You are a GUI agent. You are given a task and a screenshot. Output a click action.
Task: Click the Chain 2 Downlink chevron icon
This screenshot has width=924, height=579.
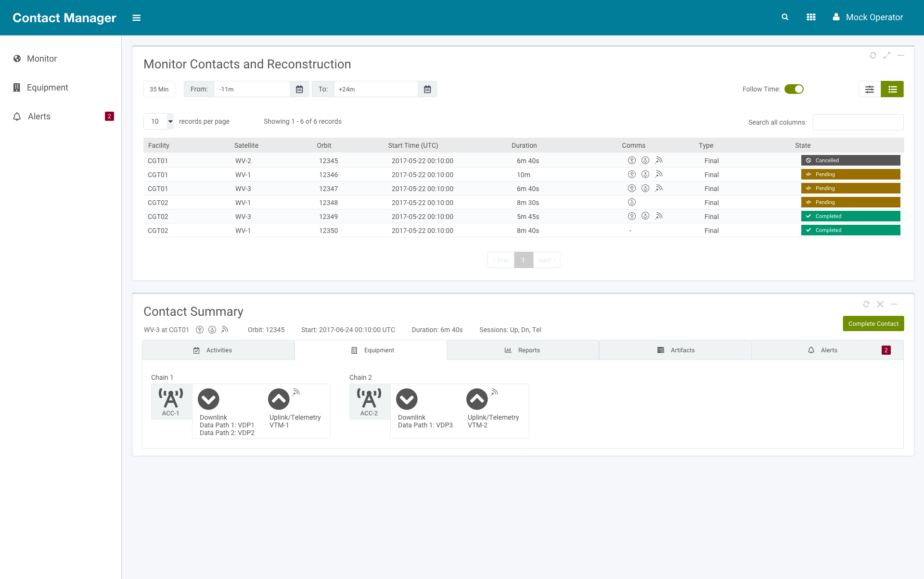point(407,399)
